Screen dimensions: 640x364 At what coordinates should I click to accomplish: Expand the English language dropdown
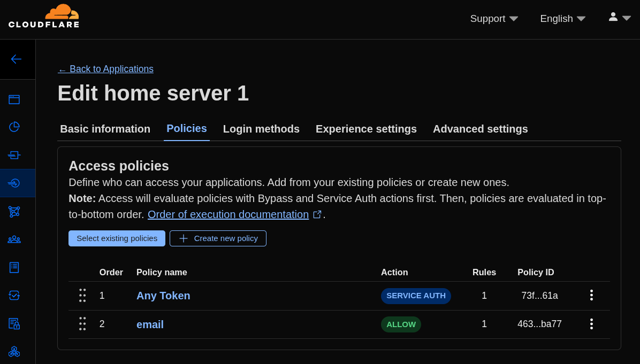tap(563, 19)
